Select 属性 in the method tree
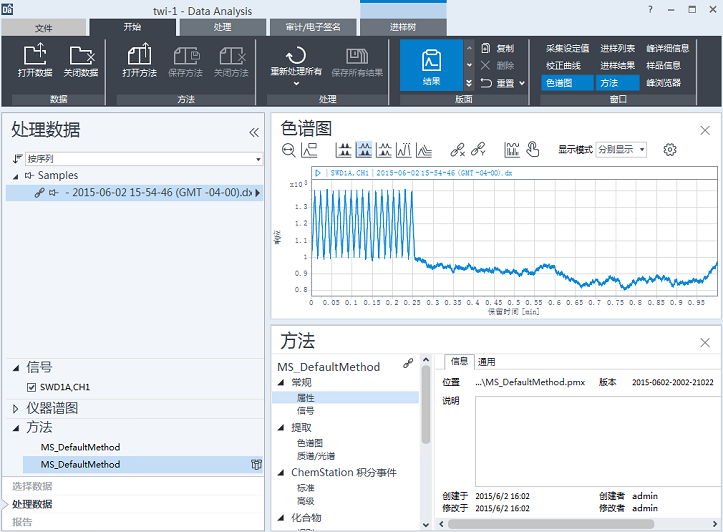The image size is (723, 532). 345,398
